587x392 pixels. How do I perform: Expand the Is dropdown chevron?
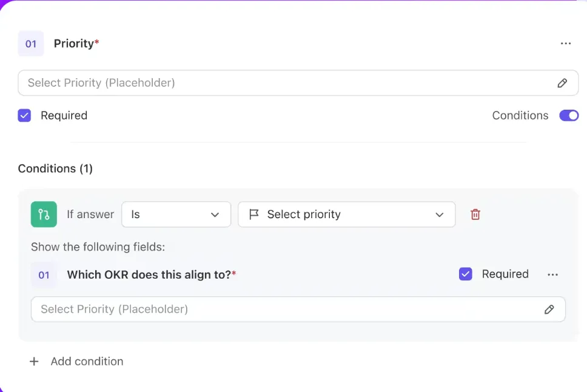coord(215,214)
